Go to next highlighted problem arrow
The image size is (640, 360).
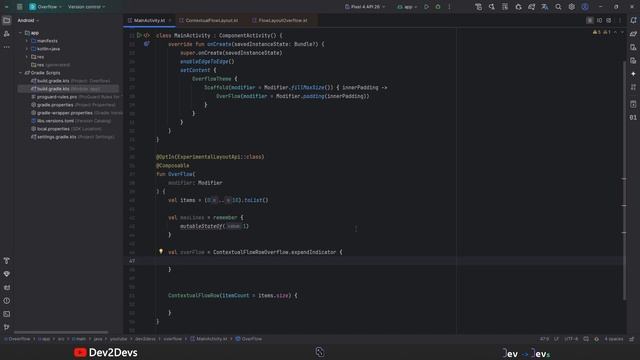pos(622,32)
